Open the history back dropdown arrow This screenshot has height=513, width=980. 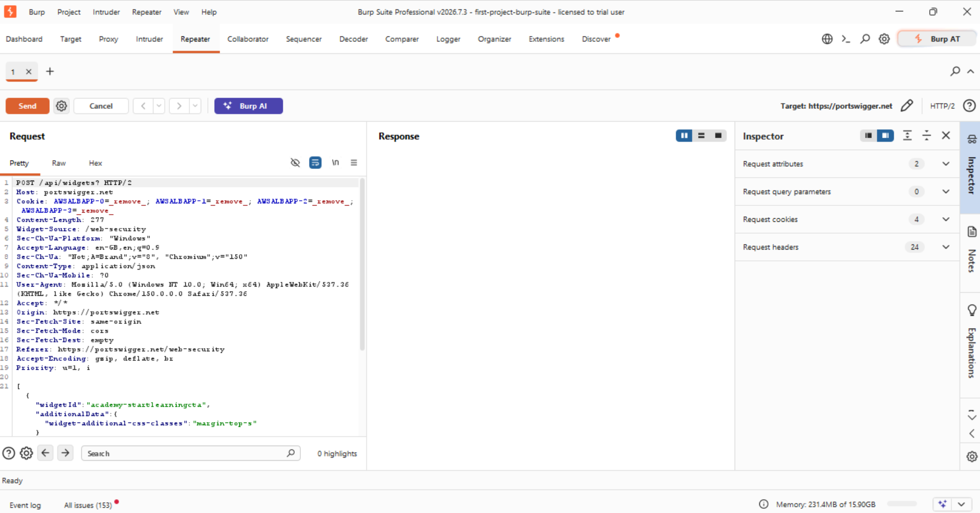(159, 106)
